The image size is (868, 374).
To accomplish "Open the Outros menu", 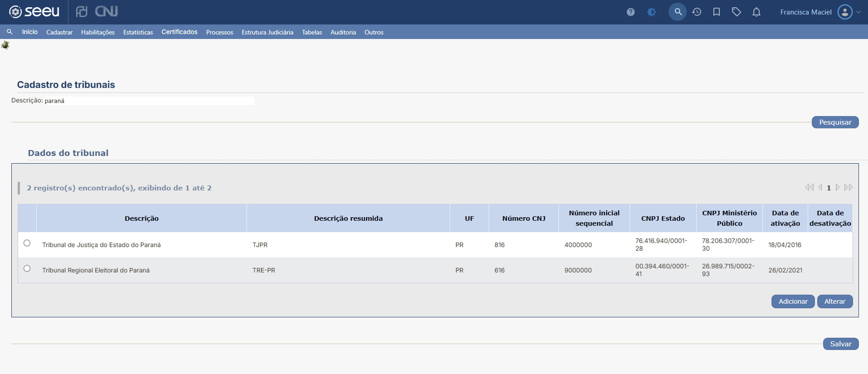I will point(374,32).
